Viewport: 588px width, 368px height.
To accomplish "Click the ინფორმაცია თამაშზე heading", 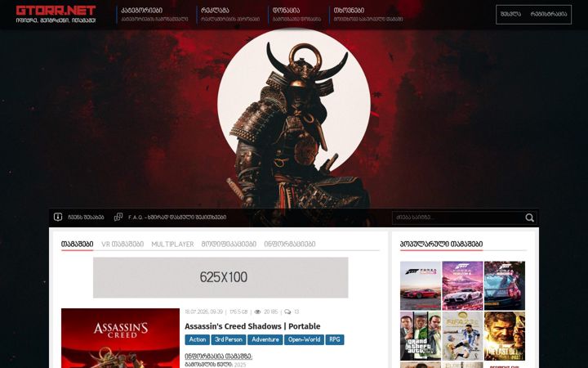I will pyautogui.click(x=219, y=356).
